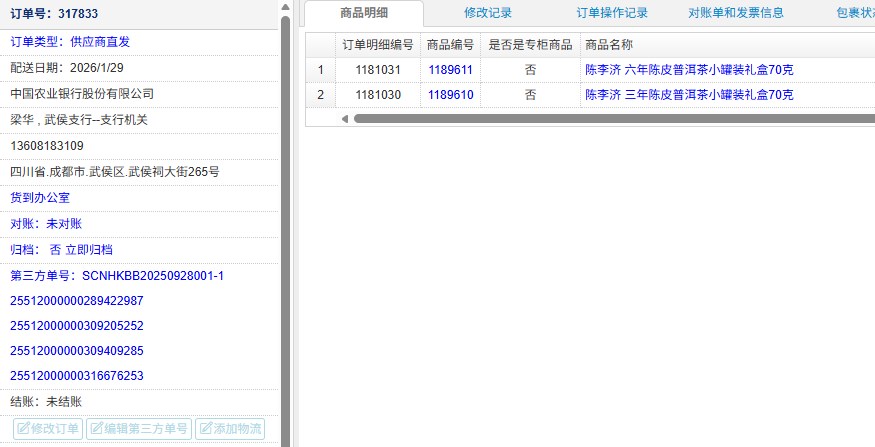The width and height of the screenshot is (875, 447).
Task: Click the 商品名称 column header
Action: tap(609, 45)
